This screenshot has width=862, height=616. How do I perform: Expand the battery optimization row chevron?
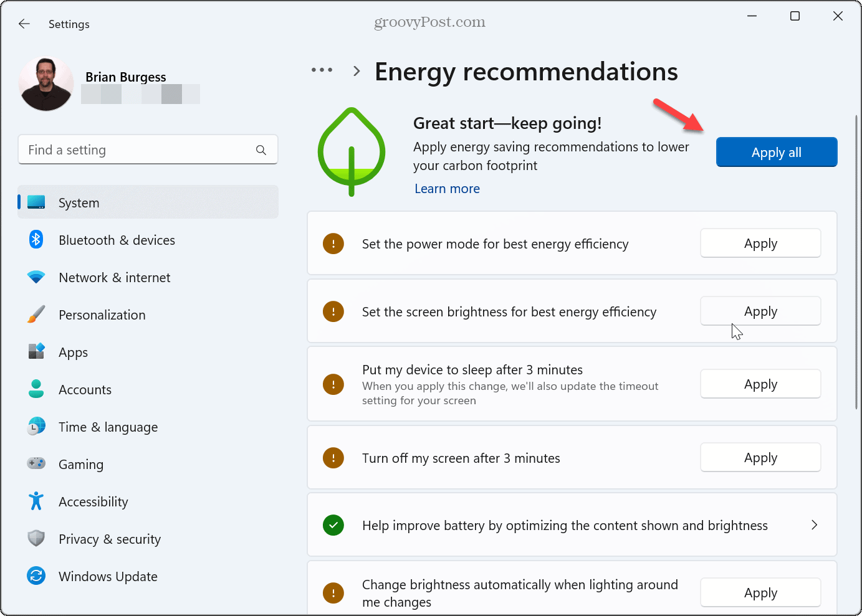click(814, 525)
